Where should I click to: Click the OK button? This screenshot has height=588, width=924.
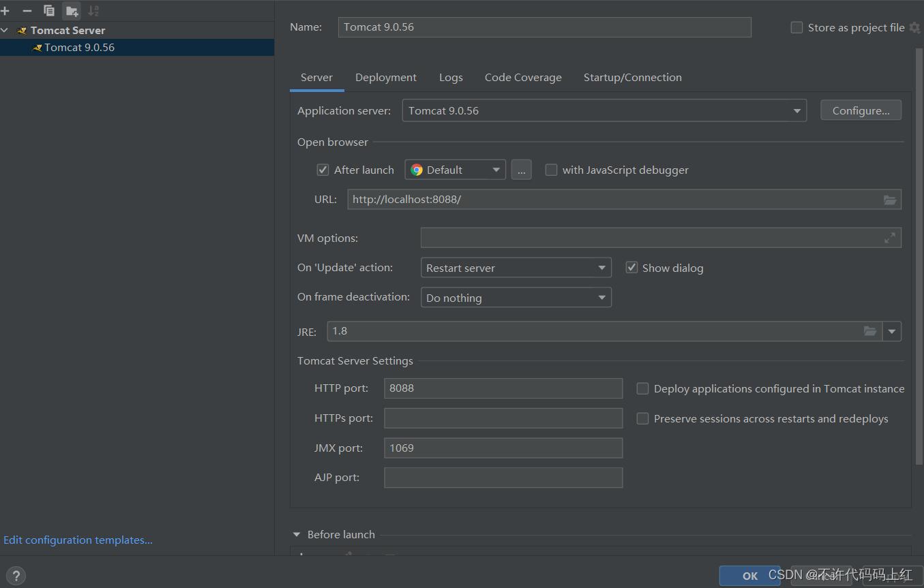coord(750,576)
